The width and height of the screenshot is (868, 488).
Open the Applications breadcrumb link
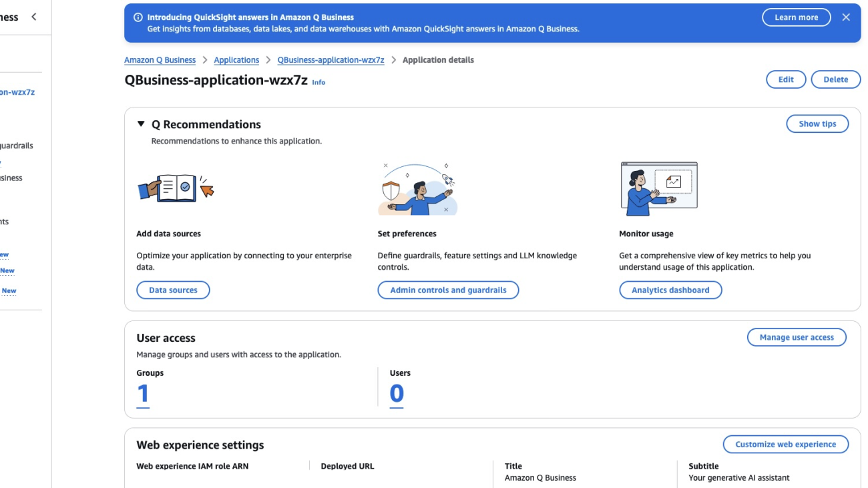pos(236,60)
